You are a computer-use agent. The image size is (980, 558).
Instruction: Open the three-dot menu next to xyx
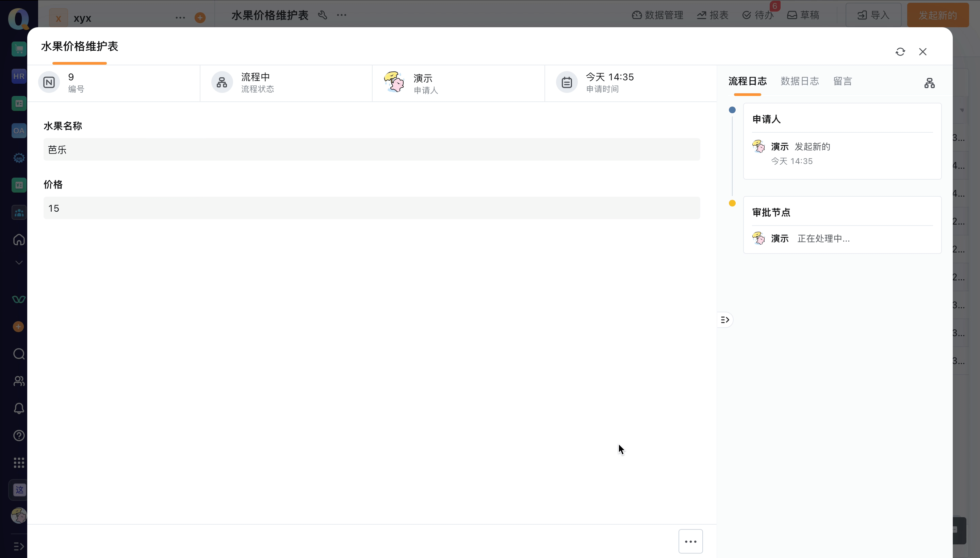[180, 18]
